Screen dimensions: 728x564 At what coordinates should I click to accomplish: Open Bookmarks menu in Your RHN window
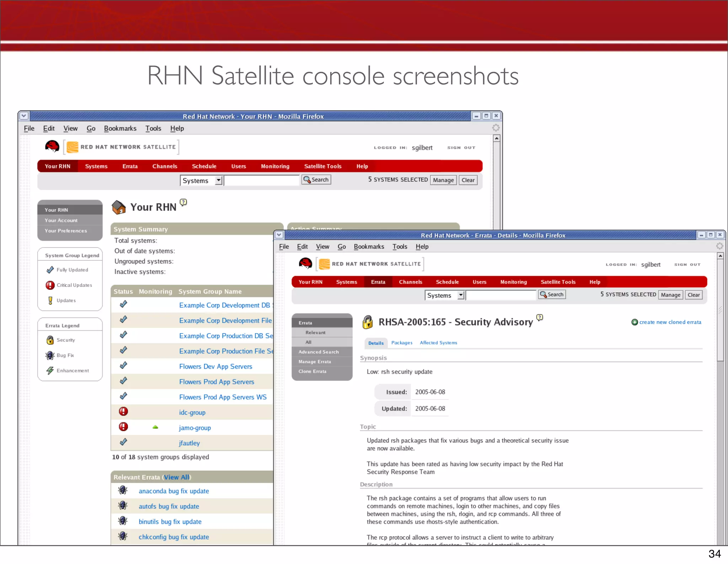point(120,128)
